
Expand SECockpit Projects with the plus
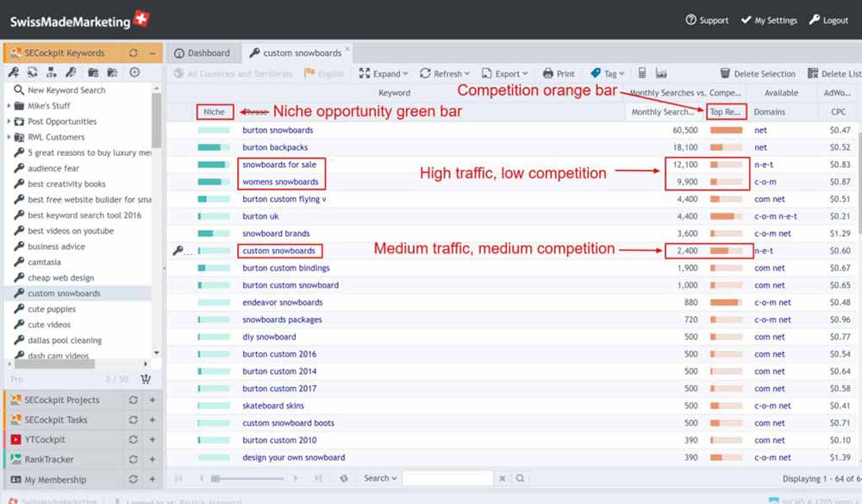click(153, 400)
